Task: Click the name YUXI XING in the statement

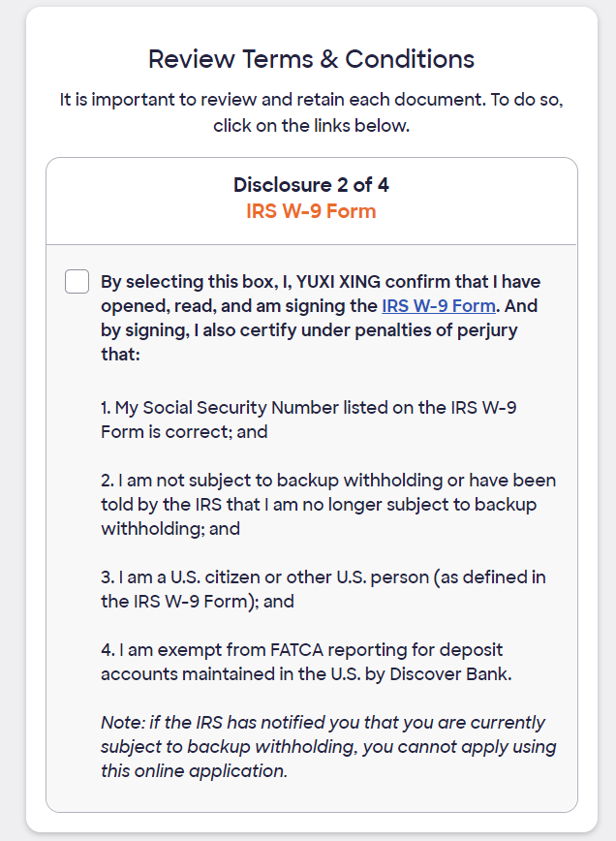Action: pyautogui.click(x=338, y=282)
